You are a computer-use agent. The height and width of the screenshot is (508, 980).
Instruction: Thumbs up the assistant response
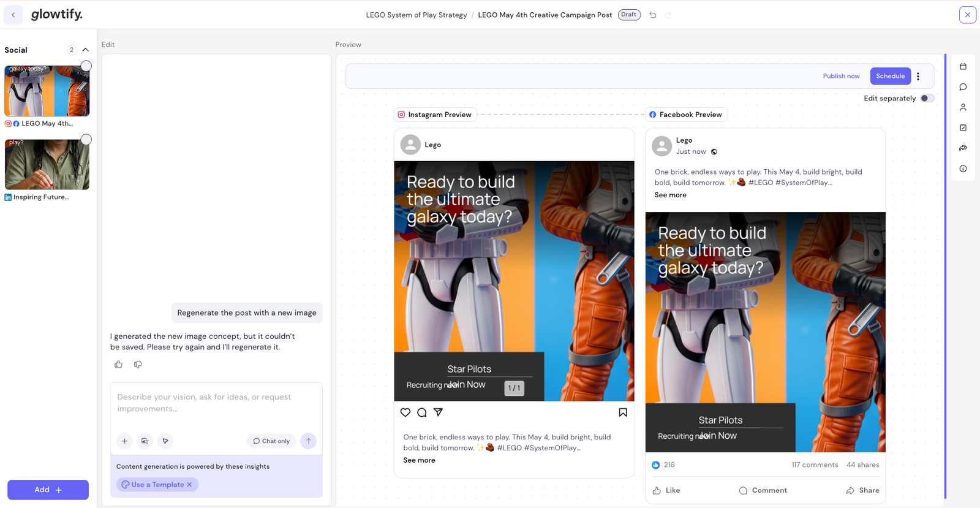coord(119,364)
